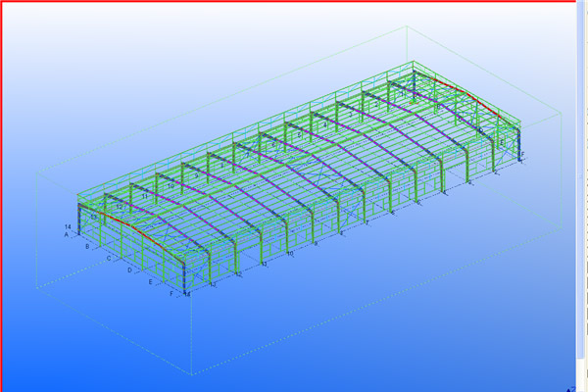Select grid label C on front gable axis

108,260
